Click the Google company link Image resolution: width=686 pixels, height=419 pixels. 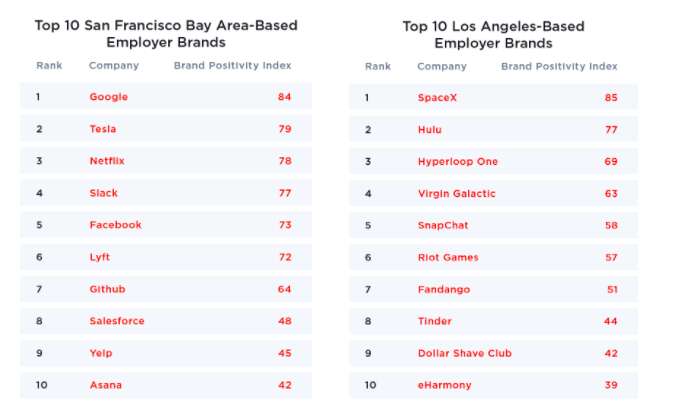pos(108,97)
